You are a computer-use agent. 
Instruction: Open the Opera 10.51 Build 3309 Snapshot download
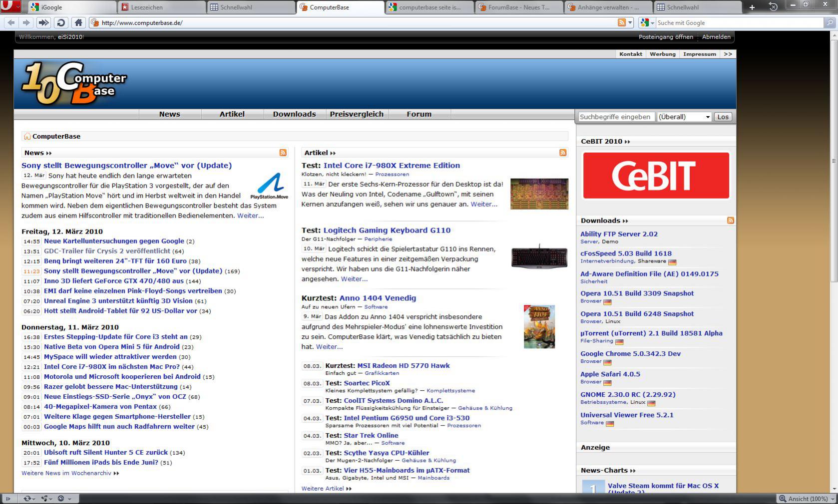coord(637,293)
